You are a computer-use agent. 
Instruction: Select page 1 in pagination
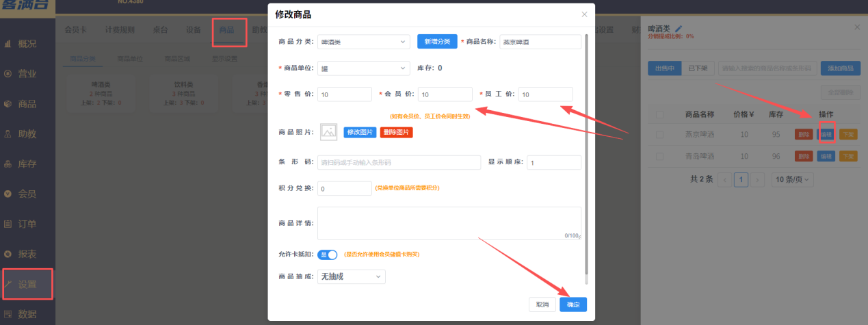741,179
